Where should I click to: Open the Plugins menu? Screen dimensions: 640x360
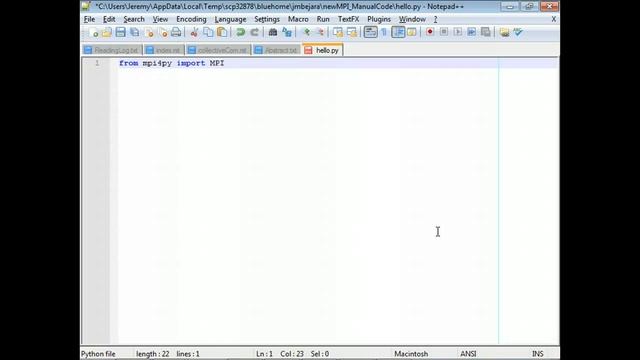[379, 19]
